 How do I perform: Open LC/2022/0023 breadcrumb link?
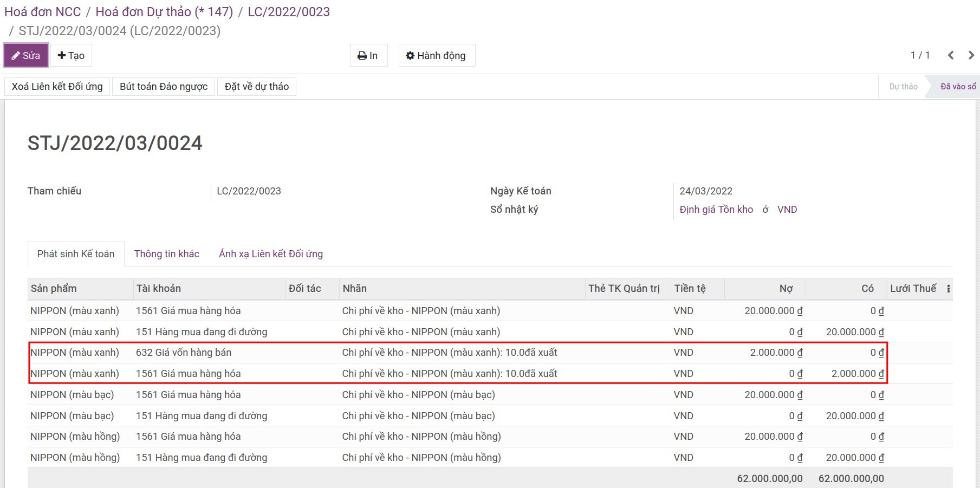pyautogui.click(x=289, y=12)
